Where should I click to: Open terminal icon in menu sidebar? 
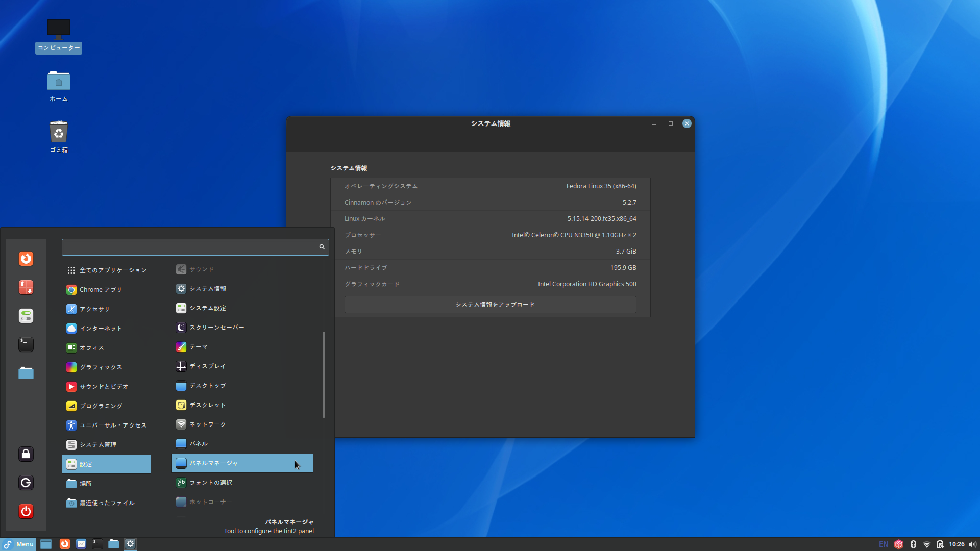(26, 344)
